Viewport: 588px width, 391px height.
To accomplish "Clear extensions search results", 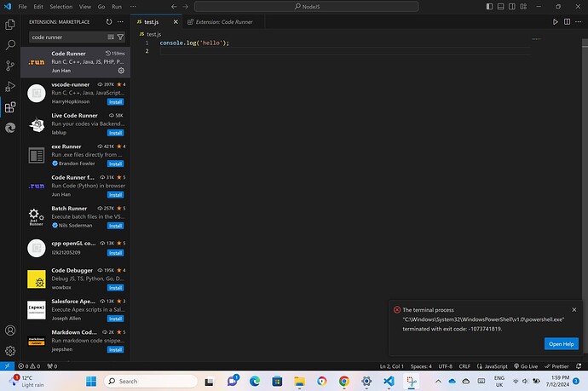I will pos(111,37).
